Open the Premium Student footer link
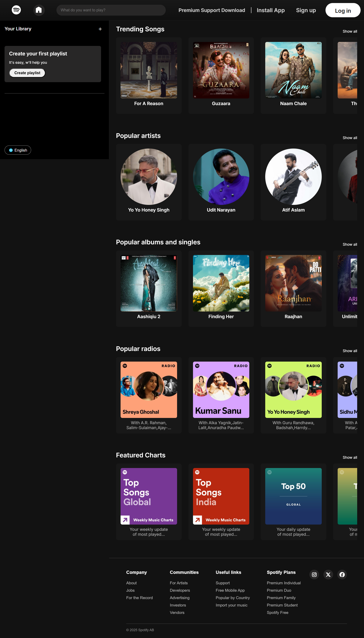This screenshot has height=638, width=364. (282, 605)
